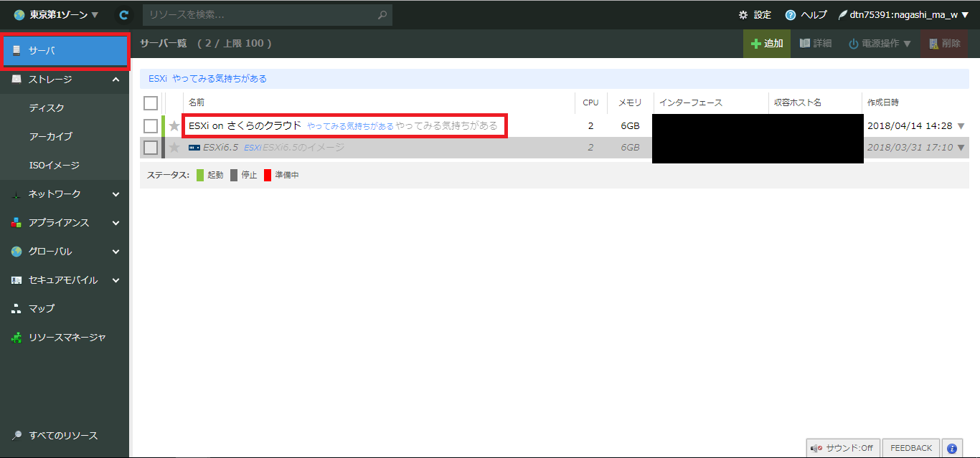The width and height of the screenshot is (980, 458).
Task: Click やってみる気持ちがある tag in filter bar
Action: click(220, 79)
